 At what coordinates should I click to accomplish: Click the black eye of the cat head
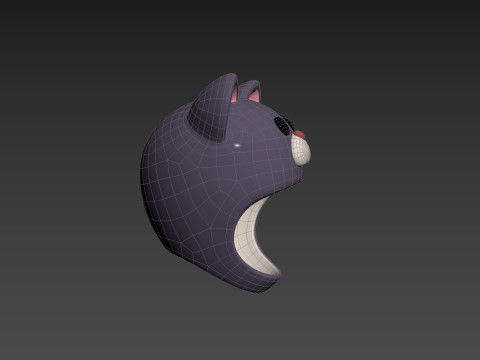click(283, 126)
